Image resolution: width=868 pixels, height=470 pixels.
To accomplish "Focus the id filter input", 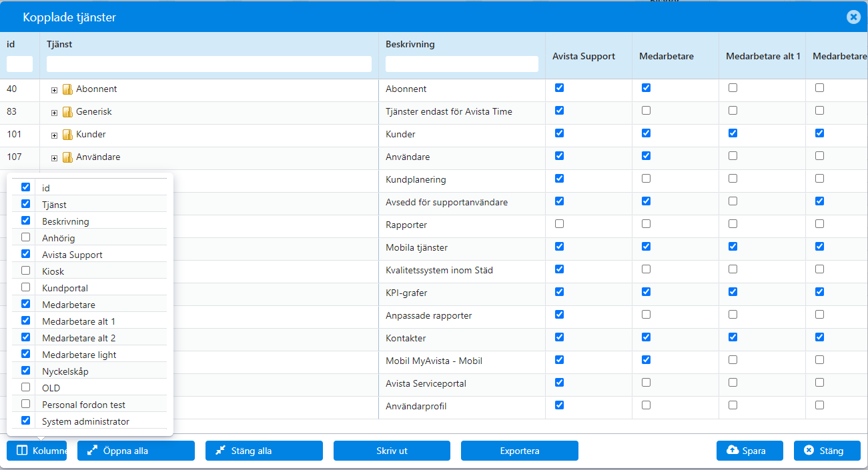I will tap(19, 64).
